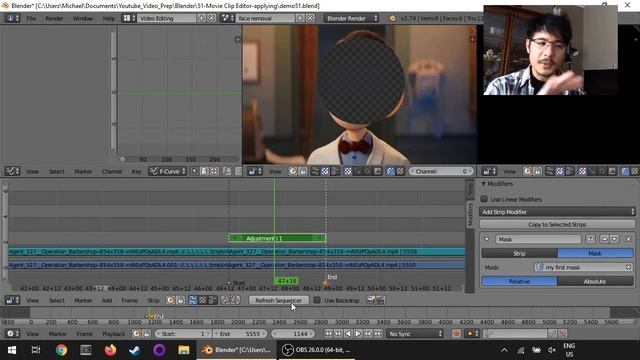
Task: Select Mask as mask input type
Action: pyautogui.click(x=595, y=253)
